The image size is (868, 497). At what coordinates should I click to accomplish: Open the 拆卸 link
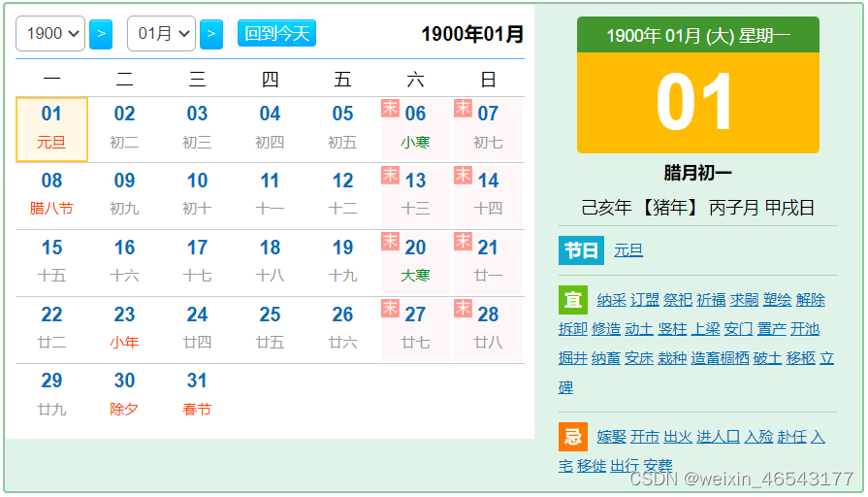pyautogui.click(x=573, y=329)
